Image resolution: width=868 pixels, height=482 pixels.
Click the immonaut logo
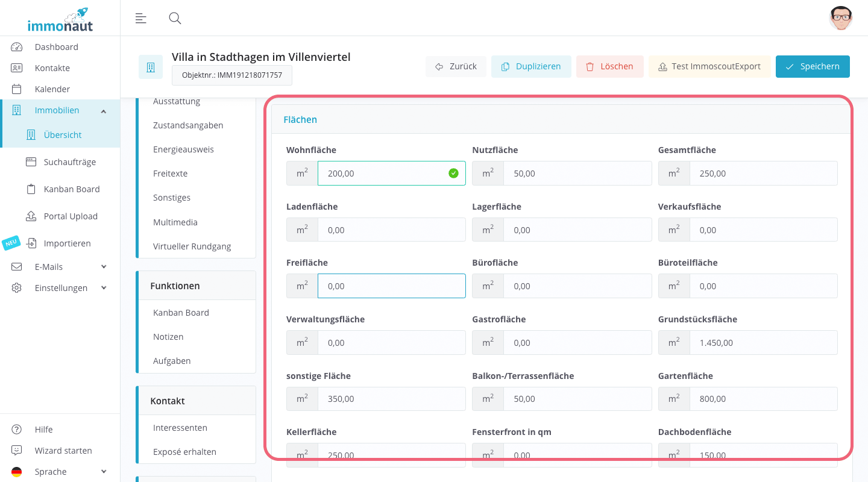click(60, 20)
